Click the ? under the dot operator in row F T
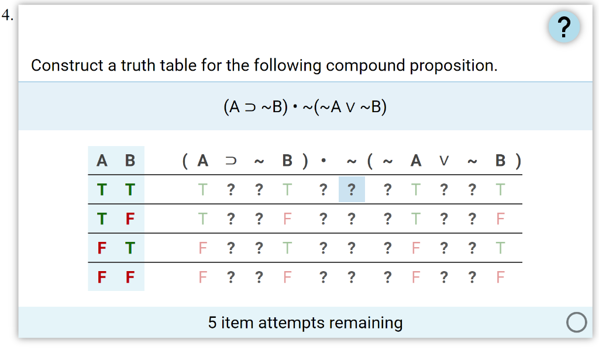The height and width of the screenshot is (364, 599). 323,248
